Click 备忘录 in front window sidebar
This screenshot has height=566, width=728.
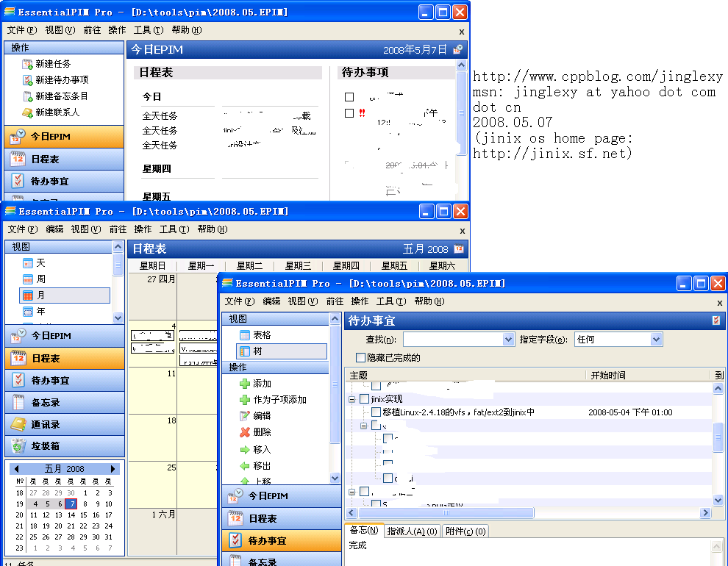coord(282,561)
